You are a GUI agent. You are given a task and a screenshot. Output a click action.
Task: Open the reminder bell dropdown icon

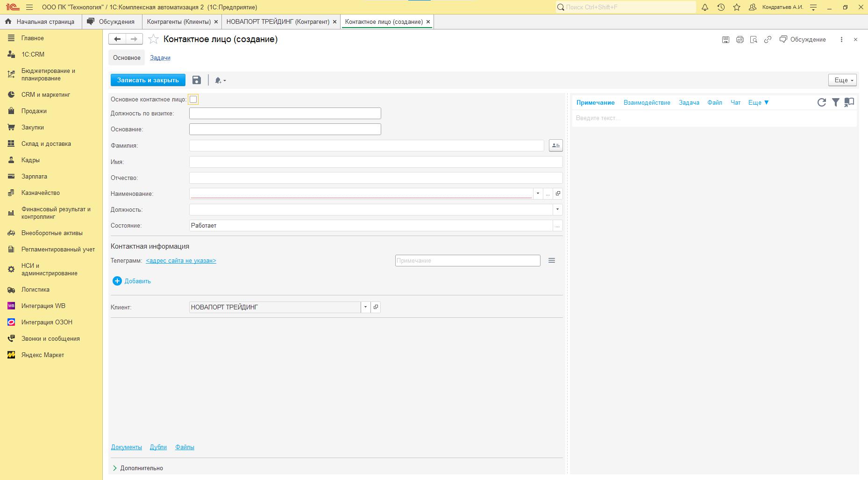click(220, 80)
